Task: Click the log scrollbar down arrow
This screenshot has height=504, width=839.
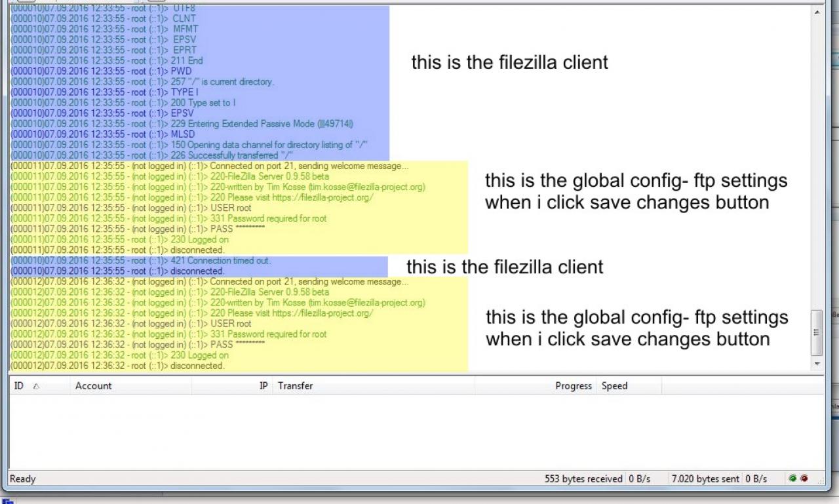Action: point(817,364)
